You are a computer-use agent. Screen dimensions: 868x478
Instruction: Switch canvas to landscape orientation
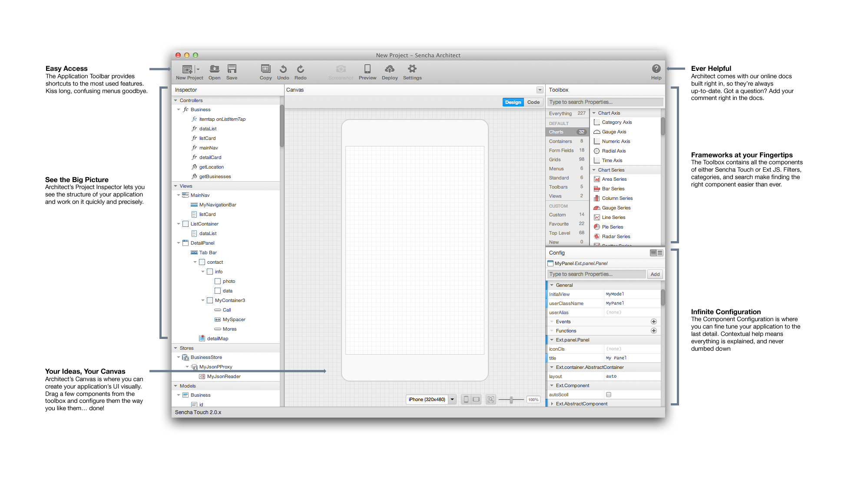point(476,399)
